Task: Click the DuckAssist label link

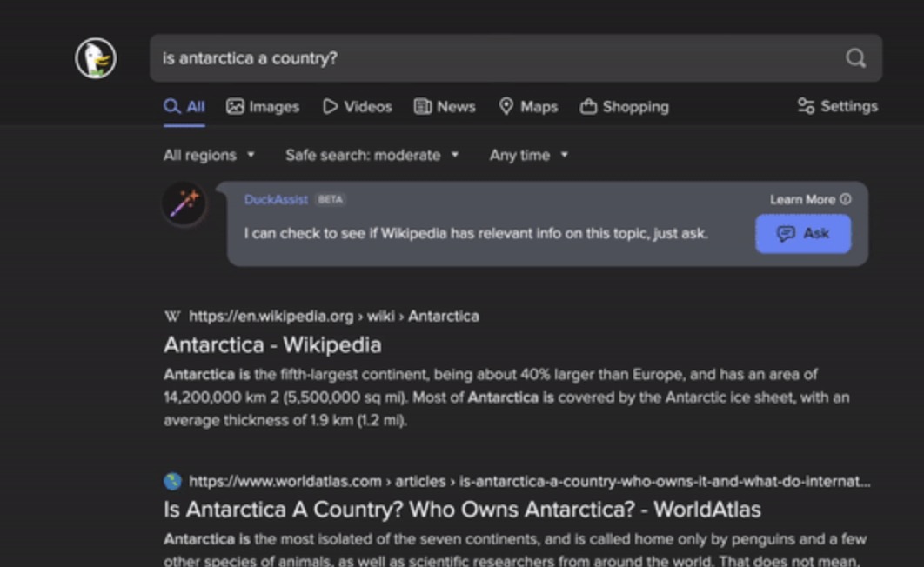Action: pos(276,200)
